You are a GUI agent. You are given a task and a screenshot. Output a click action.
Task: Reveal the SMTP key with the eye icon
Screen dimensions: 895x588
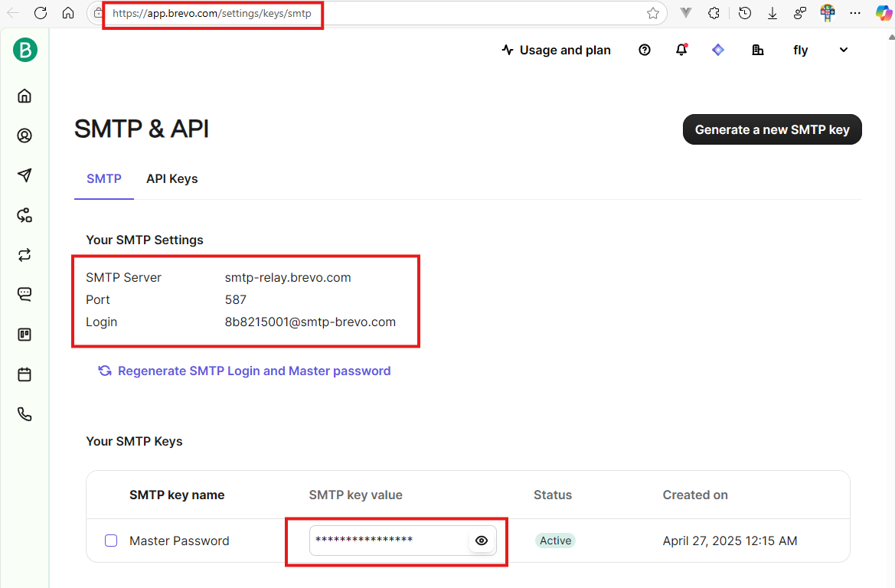pyautogui.click(x=482, y=541)
